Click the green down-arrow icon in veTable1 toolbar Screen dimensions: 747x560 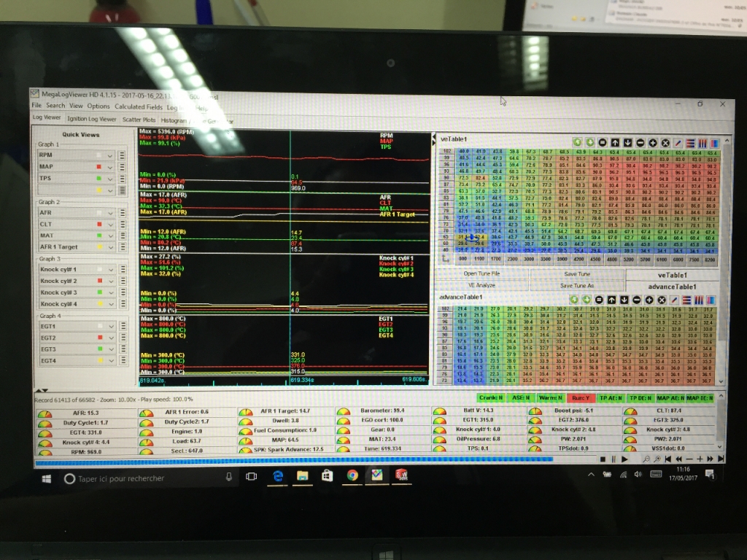[x=589, y=142]
